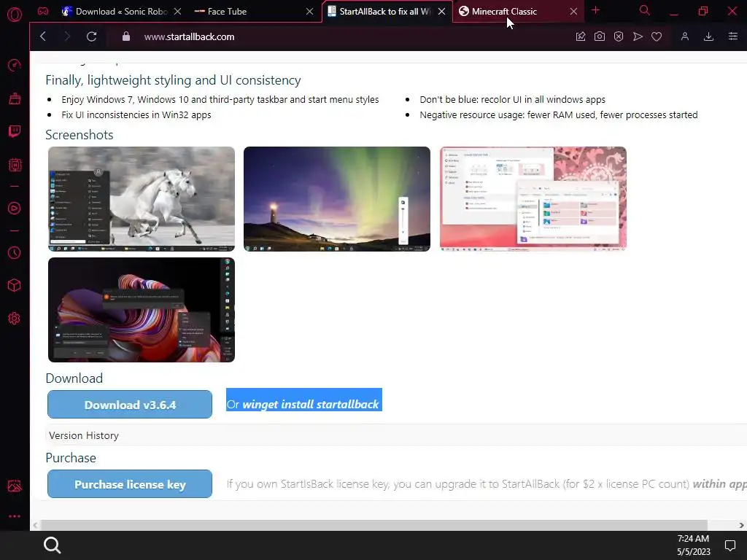Click the Screenshots heading text
The width and height of the screenshot is (747, 560).
(x=79, y=135)
